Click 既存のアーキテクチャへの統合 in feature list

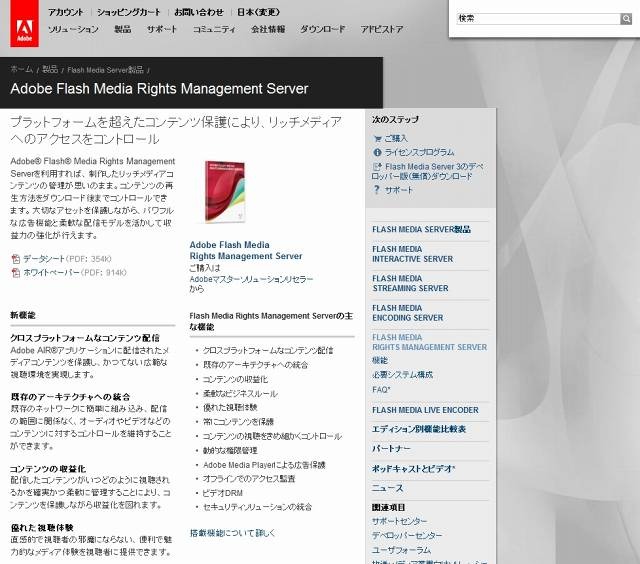click(255, 365)
